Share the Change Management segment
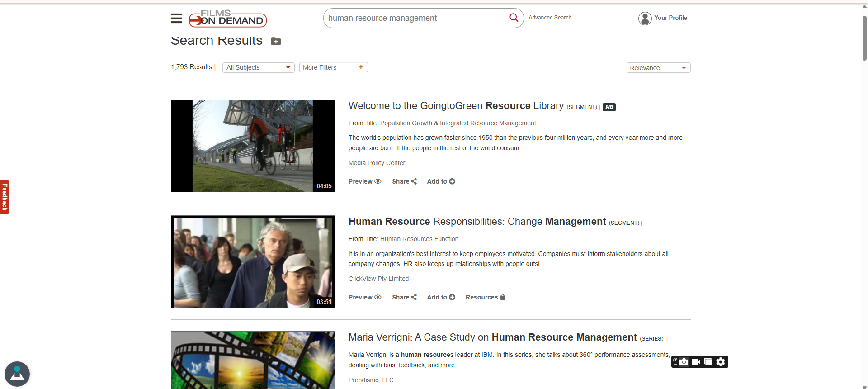The height and width of the screenshot is (389, 868). tap(404, 297)
